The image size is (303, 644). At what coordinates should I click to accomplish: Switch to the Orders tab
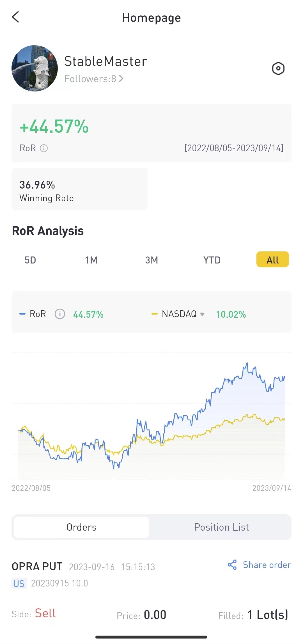81,527
